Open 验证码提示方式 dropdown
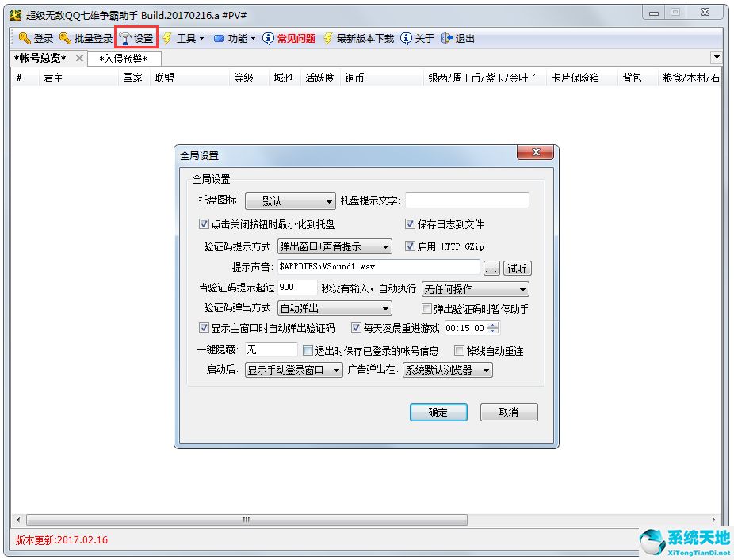This screenshot has width=734, height=560. [x=335, y=246]
